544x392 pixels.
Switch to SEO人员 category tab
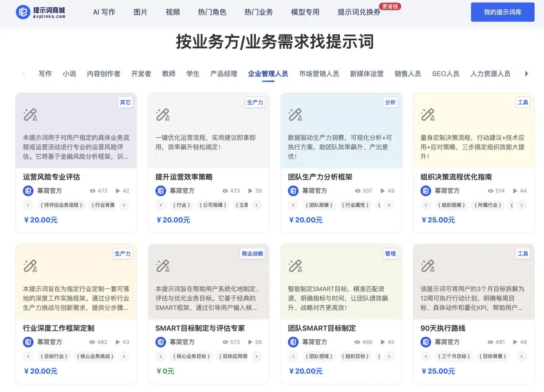tap(445, 73)
